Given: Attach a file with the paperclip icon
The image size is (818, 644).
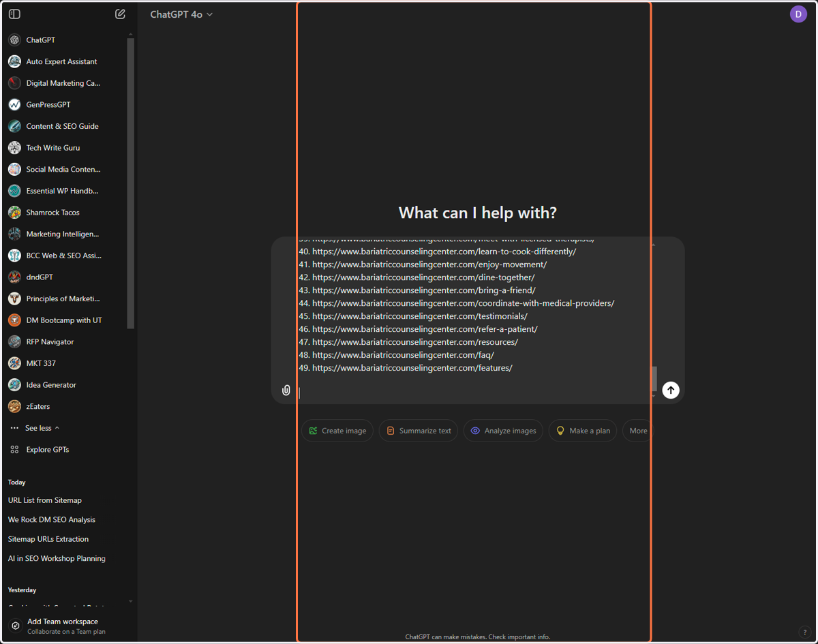Looking at the screenshot, I should click(286, 390).
